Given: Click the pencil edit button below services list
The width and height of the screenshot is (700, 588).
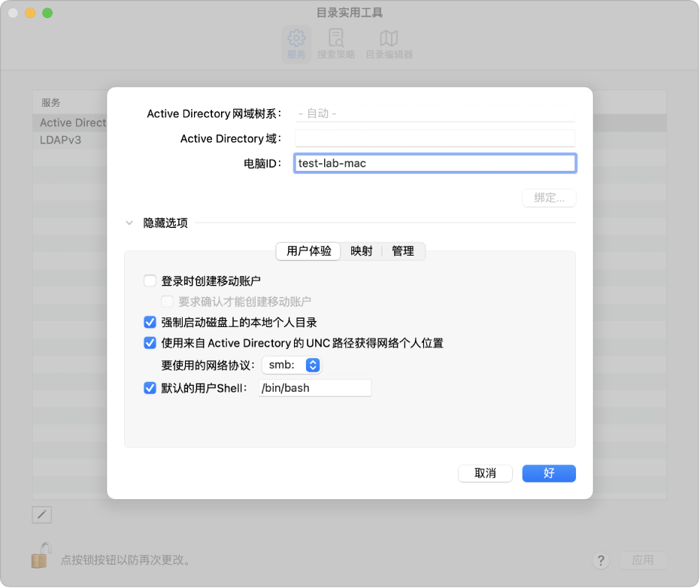Looking at the screenshot, I should click(42, 515).
